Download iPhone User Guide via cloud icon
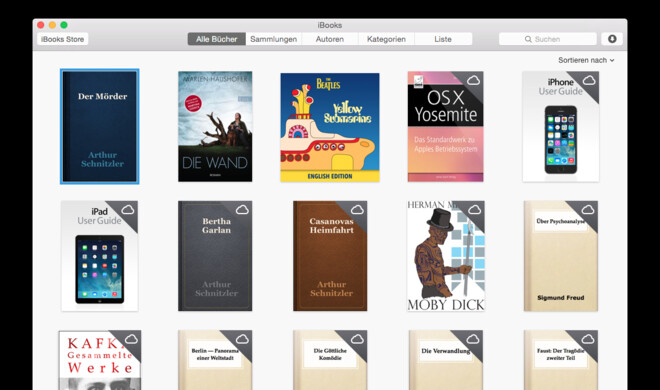 (x=588, y=80)
